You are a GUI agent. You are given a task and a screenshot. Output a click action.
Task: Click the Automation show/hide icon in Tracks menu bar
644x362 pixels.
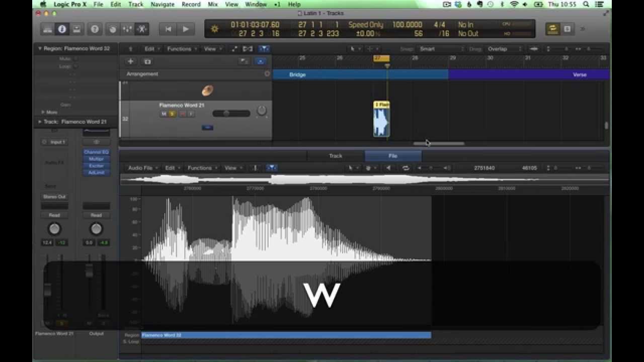point(234,49)
